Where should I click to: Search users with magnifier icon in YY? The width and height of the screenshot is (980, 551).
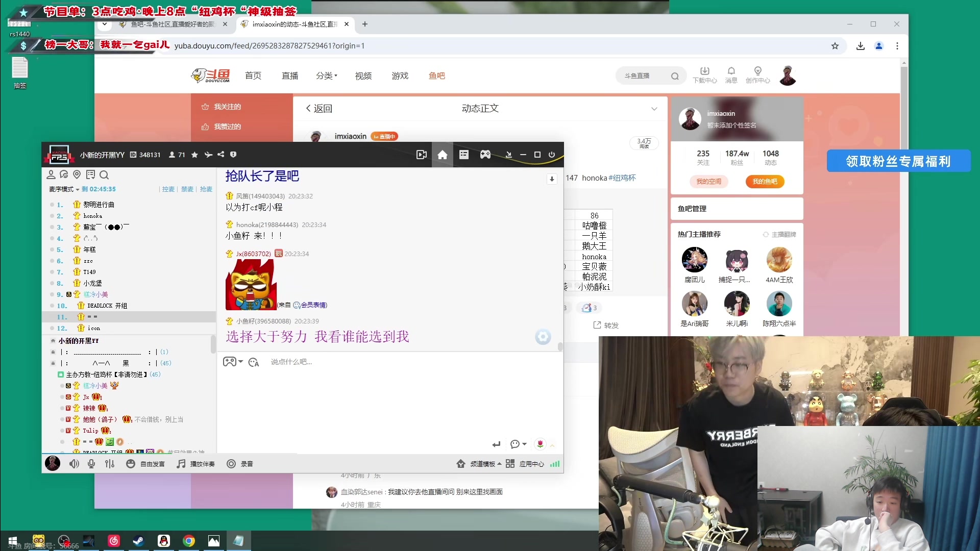(x=104, y=175)
